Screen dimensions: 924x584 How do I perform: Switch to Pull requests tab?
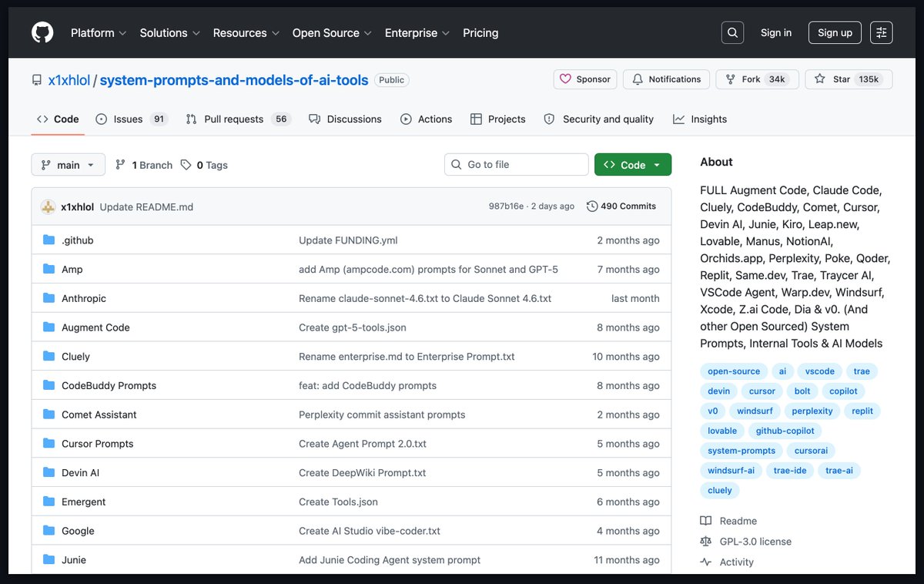point(239,119)
